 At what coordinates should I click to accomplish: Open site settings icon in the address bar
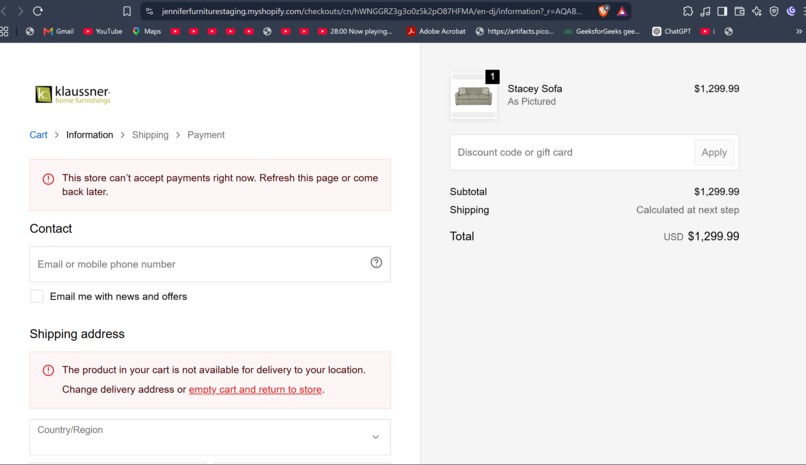point(149,11)
